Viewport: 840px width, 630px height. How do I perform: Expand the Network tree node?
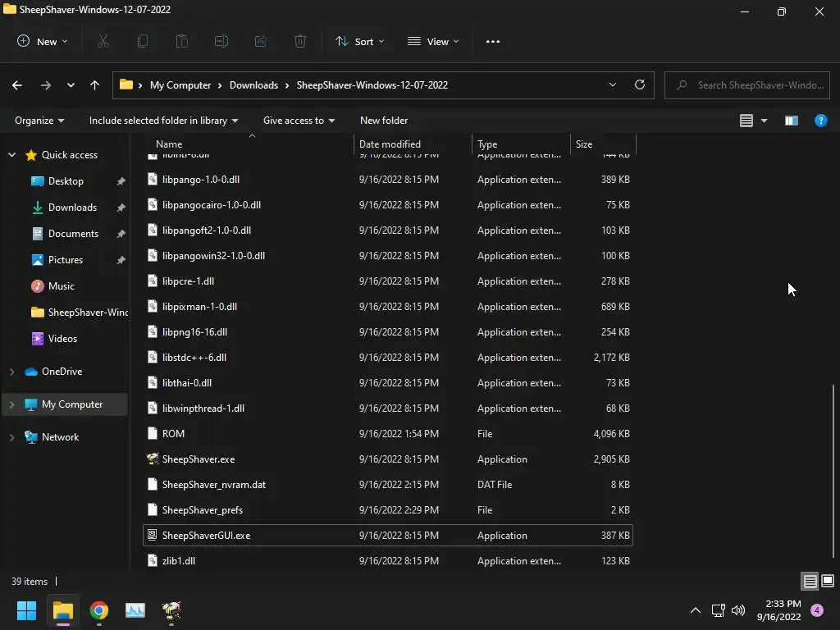[x=11, y=437]
